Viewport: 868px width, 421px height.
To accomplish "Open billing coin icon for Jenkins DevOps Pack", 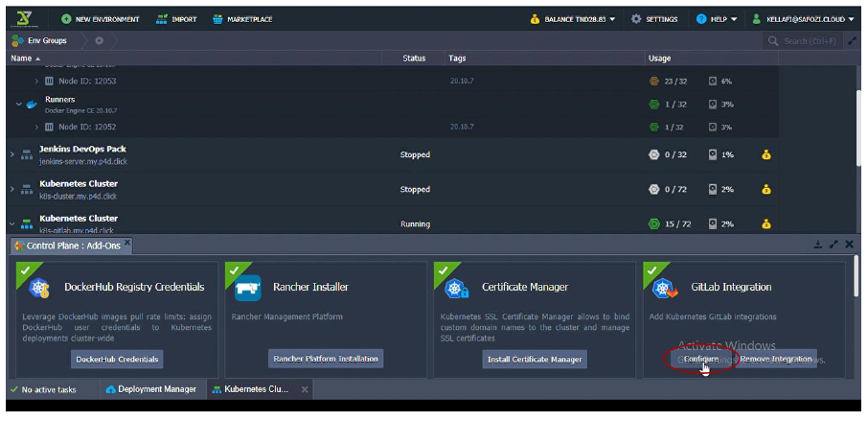I will [x=765, y=155].
